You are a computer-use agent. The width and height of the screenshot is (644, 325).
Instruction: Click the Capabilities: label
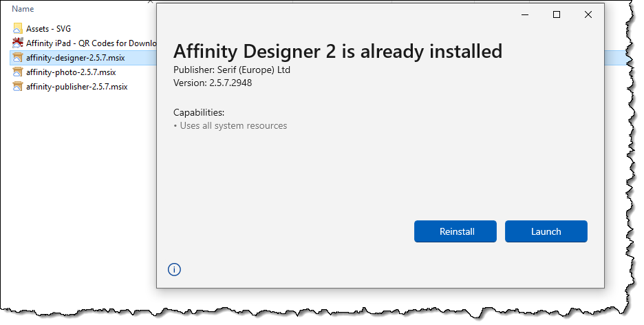[x=199, y=112]
